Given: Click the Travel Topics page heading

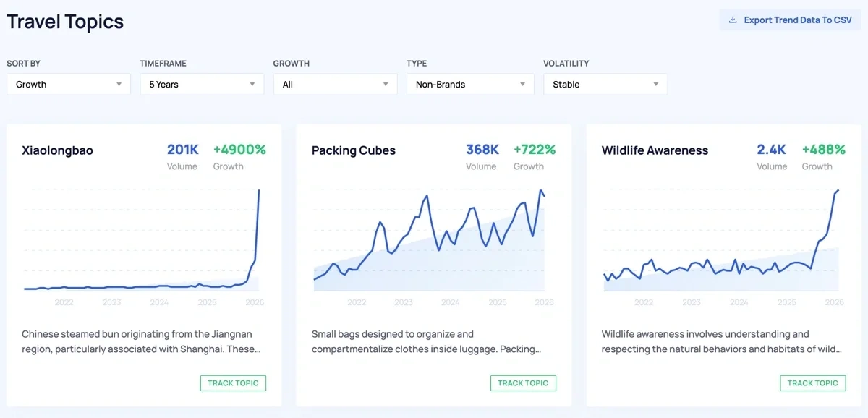Looking at the screenshot, I should [x=65, y=22].
